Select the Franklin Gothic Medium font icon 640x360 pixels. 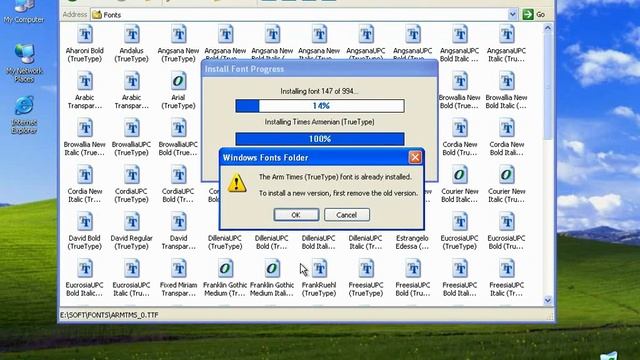[x=225, y=269]
